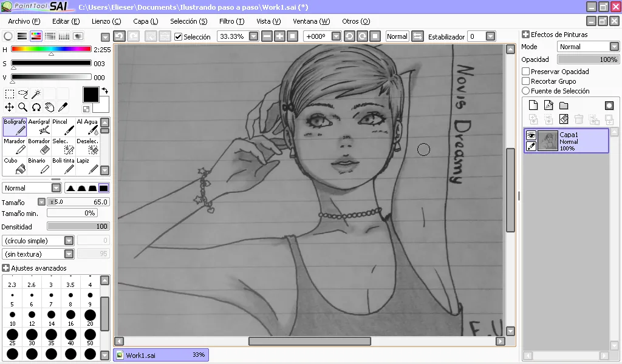Create a new linework layer

click(549, 105)
